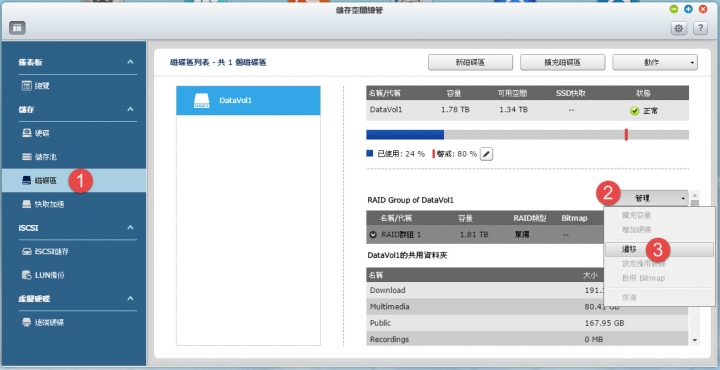This screenshot has width=720, height=370.
Task: Collapse the 儲存 sidebar section
Action: coord(130,109)
